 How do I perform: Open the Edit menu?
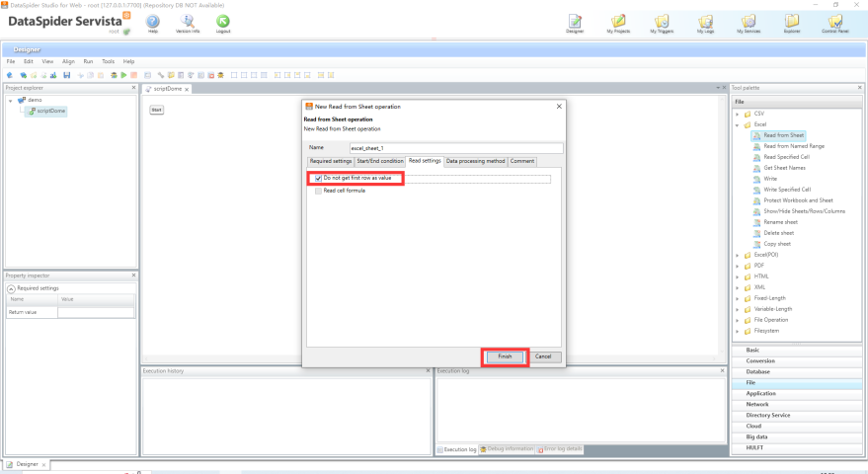point(29,61)
